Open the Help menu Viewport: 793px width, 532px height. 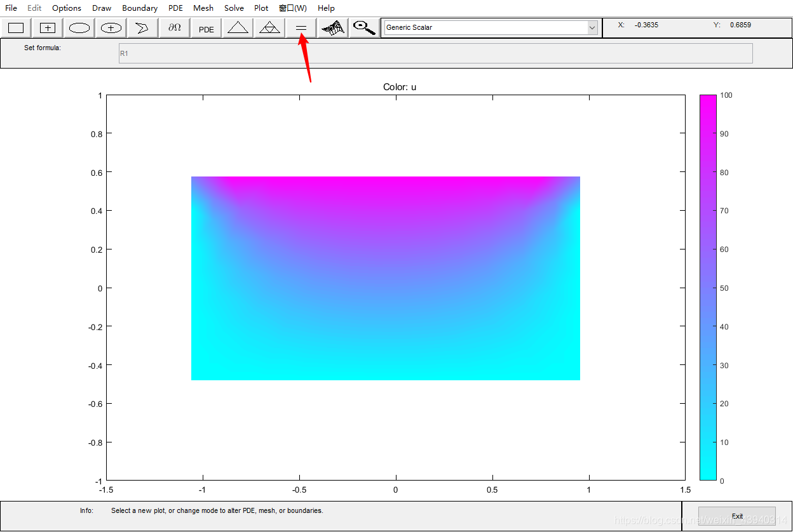pyautogui.click(x=326, y=8)
